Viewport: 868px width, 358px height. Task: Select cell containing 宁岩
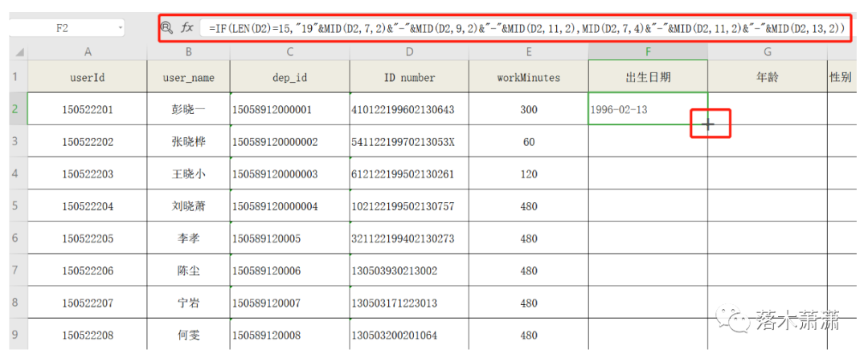click(x=188, y=303)
